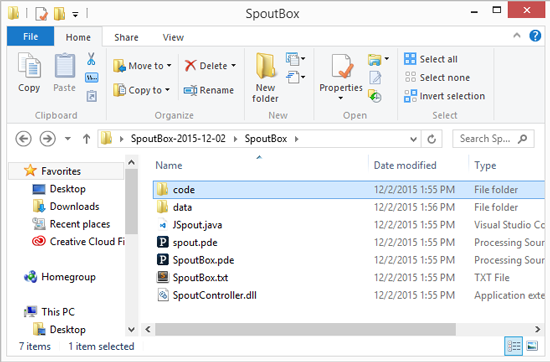Click the Cut scissors icon
The width and height of the screenshot is (550, 362).
click(x=91, y=59)
